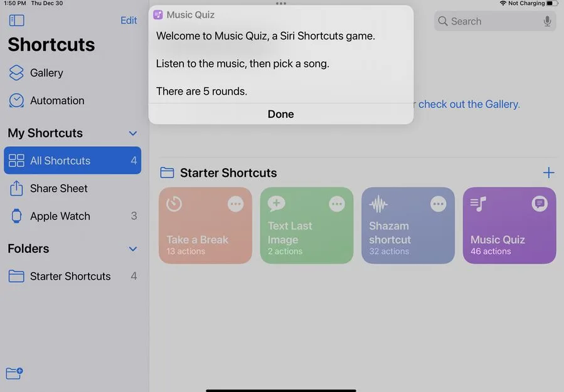Click the Automation clock icon
564x392 pixels.
point(16,101)
